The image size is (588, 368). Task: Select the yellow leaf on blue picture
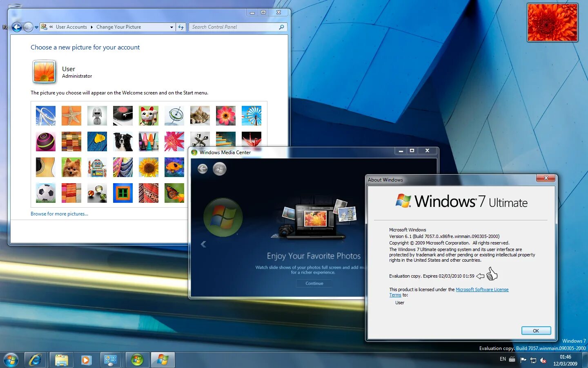[97, 141]
